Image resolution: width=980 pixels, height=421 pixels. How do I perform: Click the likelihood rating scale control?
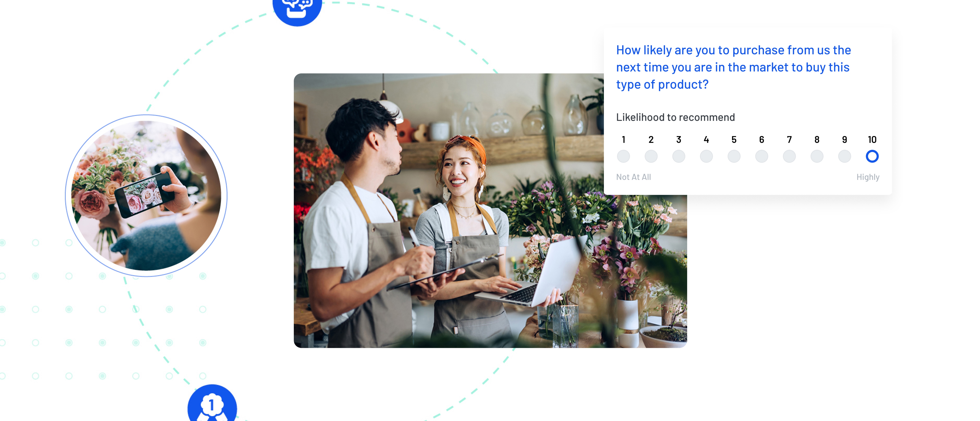748,156
